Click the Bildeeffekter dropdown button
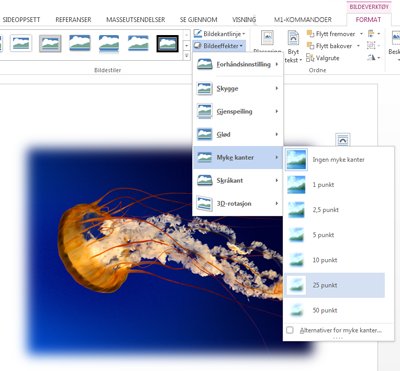Viewport: 400px width, 371px height. (x=219, y=46)
